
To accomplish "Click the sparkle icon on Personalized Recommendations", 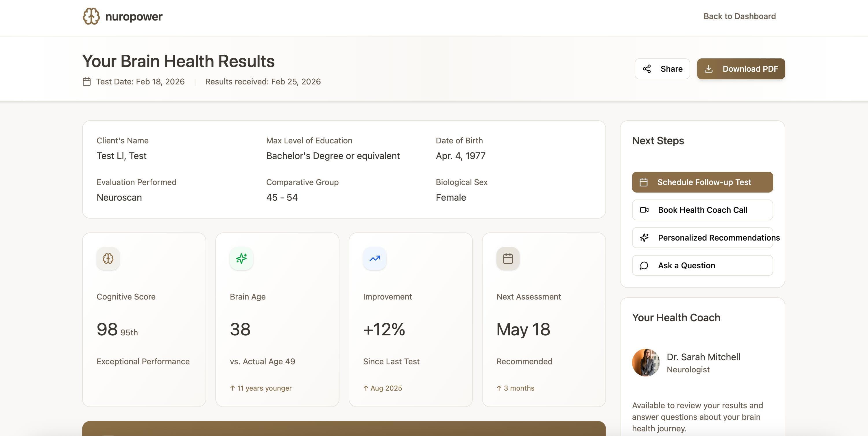I will click(644, 238).
